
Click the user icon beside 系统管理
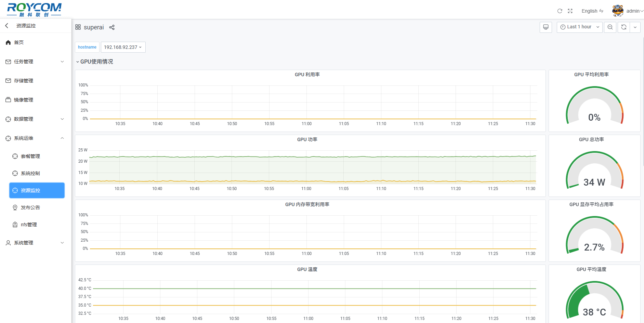coord(8,243)
